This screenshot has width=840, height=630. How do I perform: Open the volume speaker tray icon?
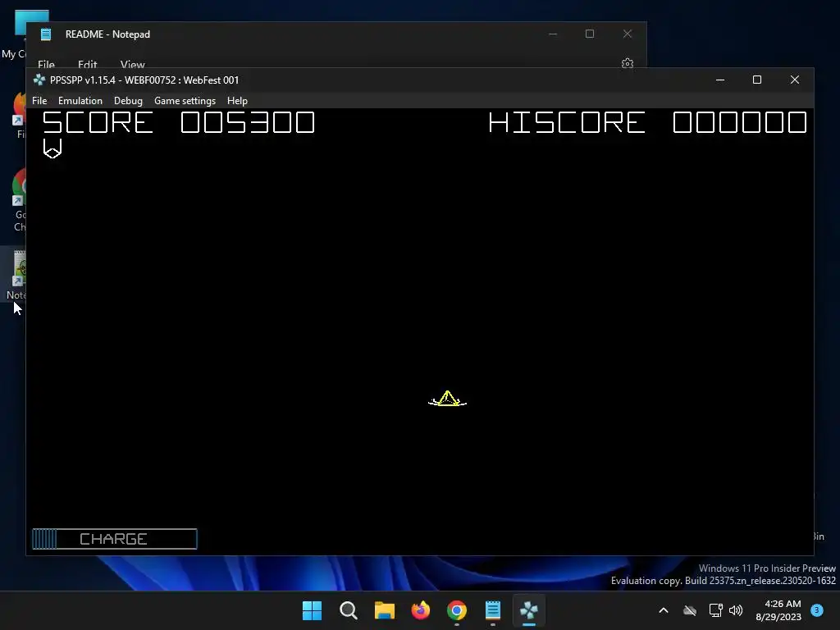click(736, 610)
